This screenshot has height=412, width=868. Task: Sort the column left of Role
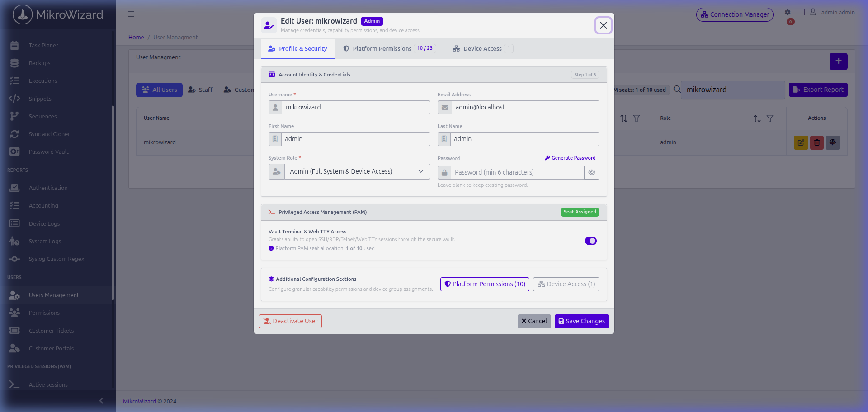(624, 118)
